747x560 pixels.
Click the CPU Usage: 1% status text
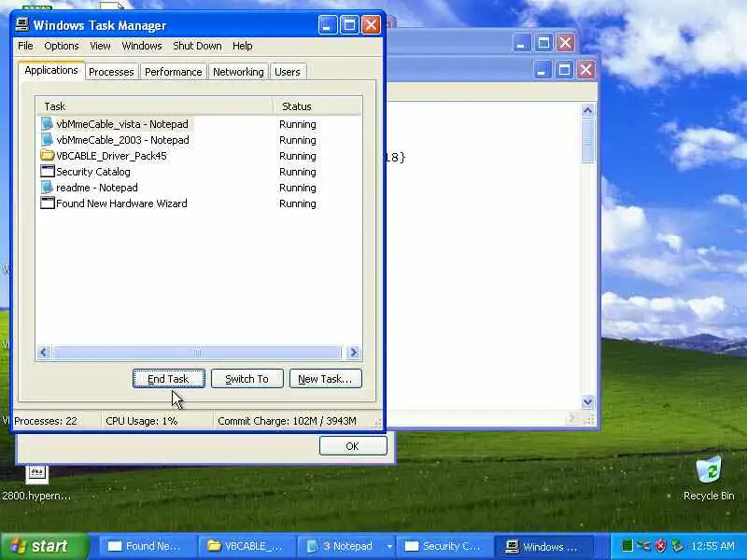tap(142, 421)
